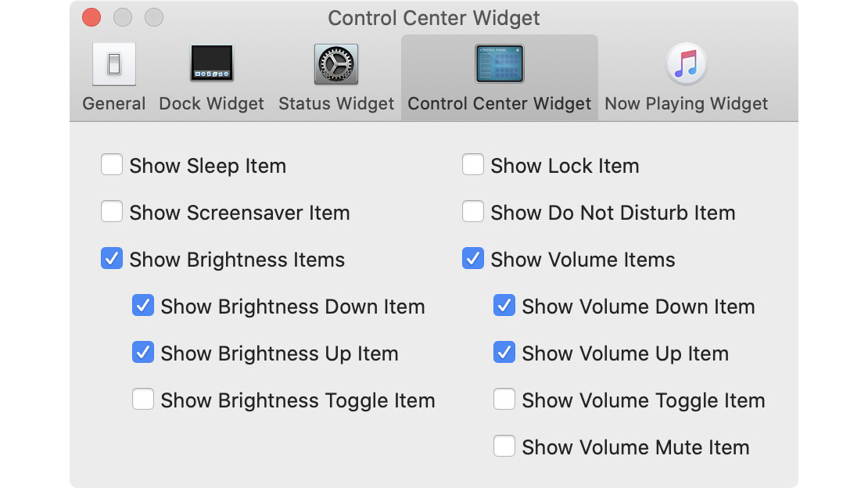The image size is (868, 488).
Task: Enable Show Lock Item checkbox
Action: (473, 164)
